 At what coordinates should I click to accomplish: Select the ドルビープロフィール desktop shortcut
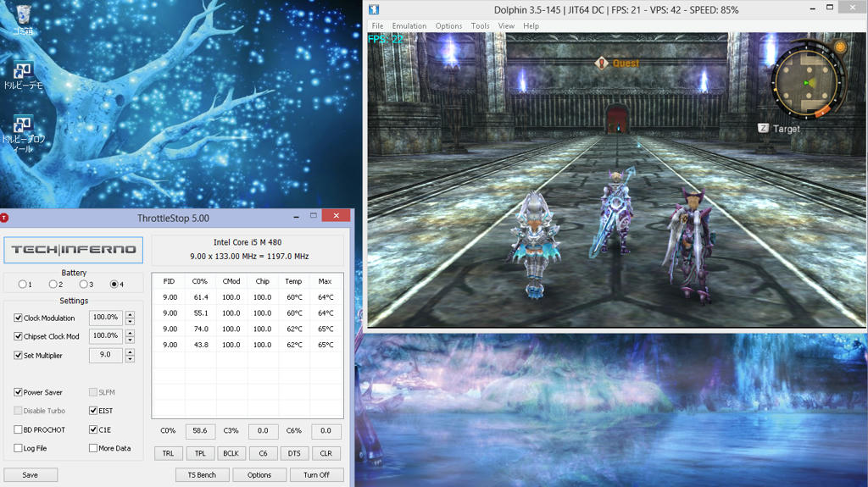(x=23, y=126)
